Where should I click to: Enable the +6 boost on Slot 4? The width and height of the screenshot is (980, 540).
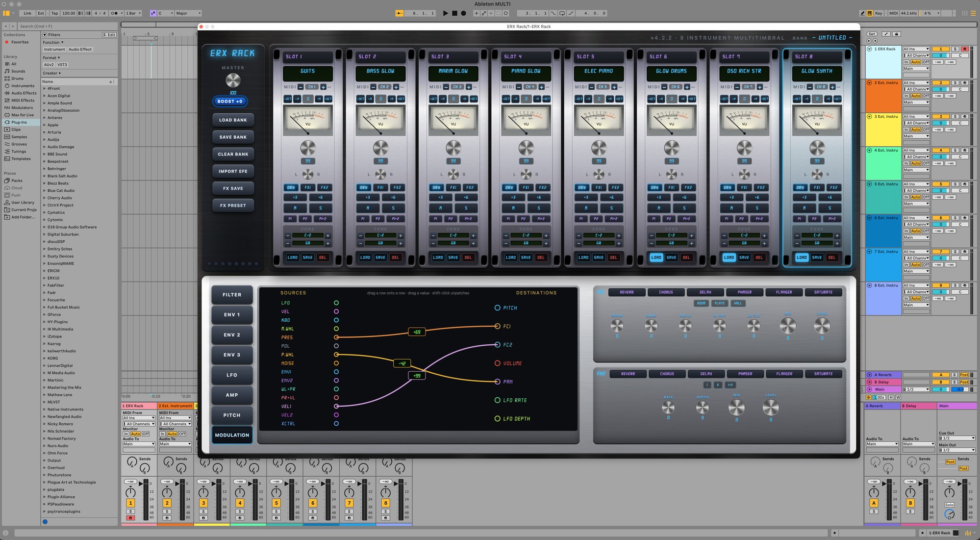tap(539, 197)
